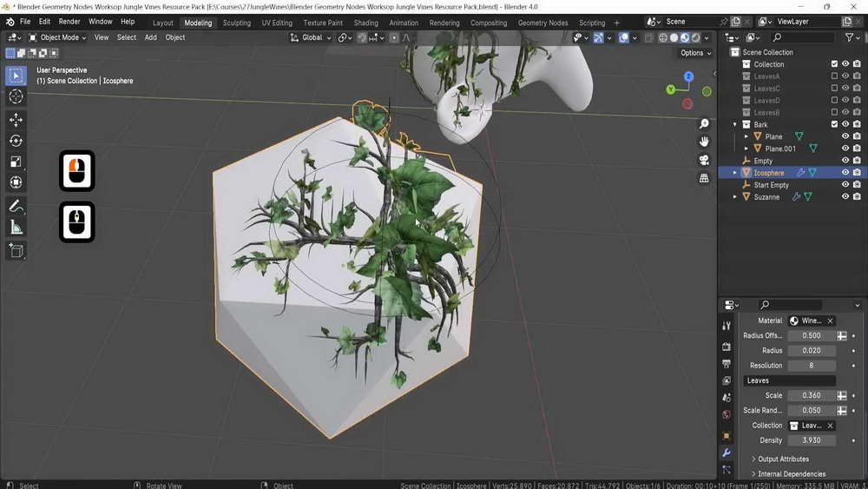Open the viewport Object menu
This screenshot has height=489, width=868.
coord(175,37)
